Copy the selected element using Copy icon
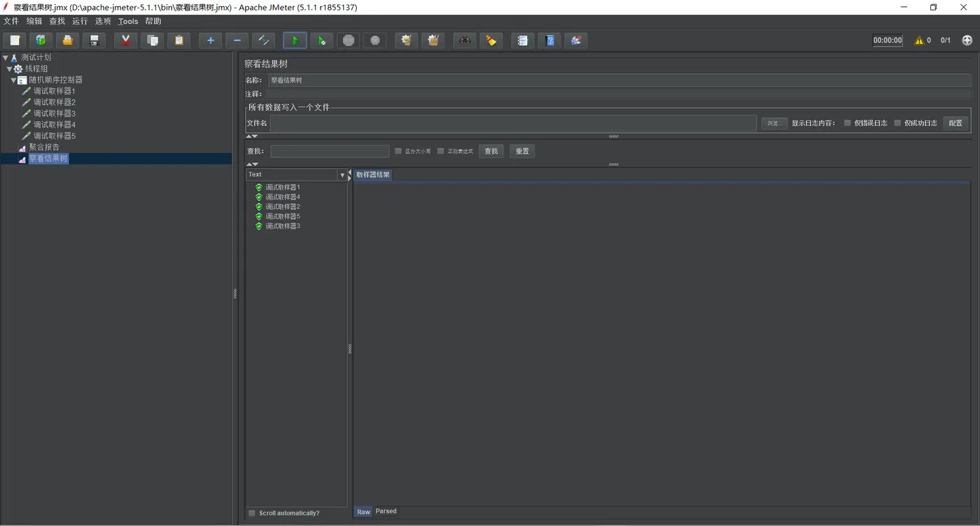Image resolution: width=980 pixels, height=526 pixels. pyautogui.click(x=152, y=41)
